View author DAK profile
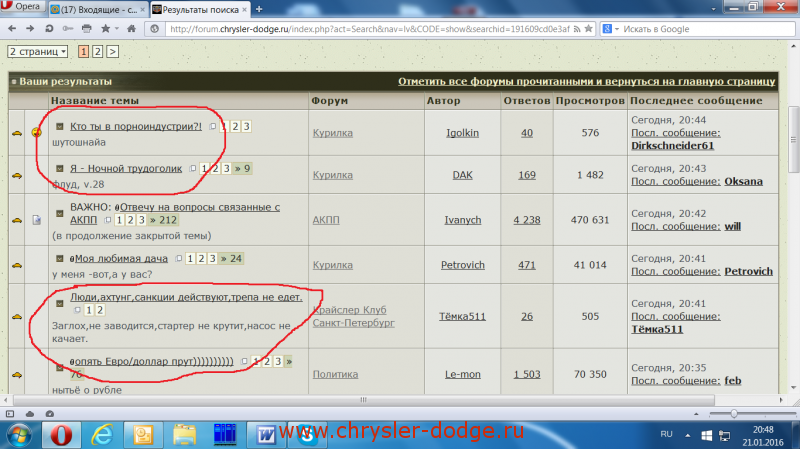This screenshot has height=449, width=800. click(462, 175)
